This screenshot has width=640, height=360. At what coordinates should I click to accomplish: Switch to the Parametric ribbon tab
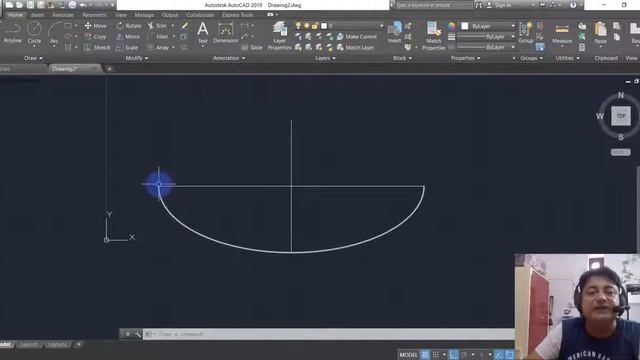[x=94, y=15]
